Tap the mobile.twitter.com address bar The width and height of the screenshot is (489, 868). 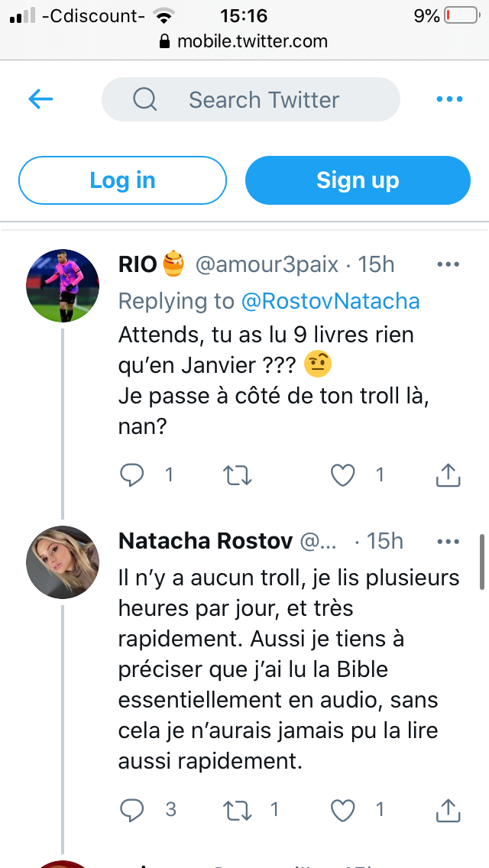pos(244,41)
